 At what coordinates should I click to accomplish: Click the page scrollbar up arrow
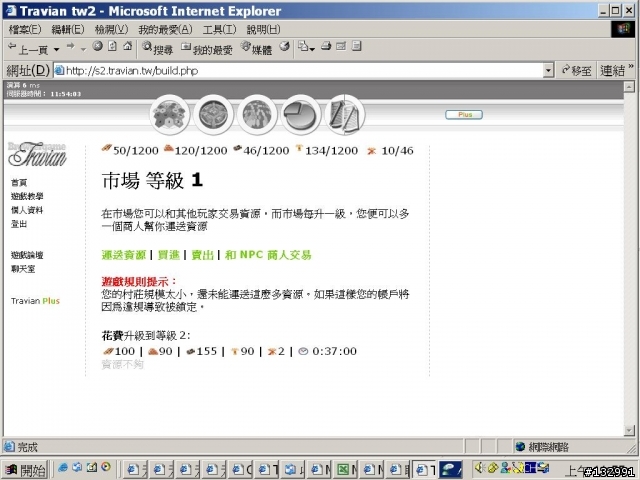tap(629, 86)
